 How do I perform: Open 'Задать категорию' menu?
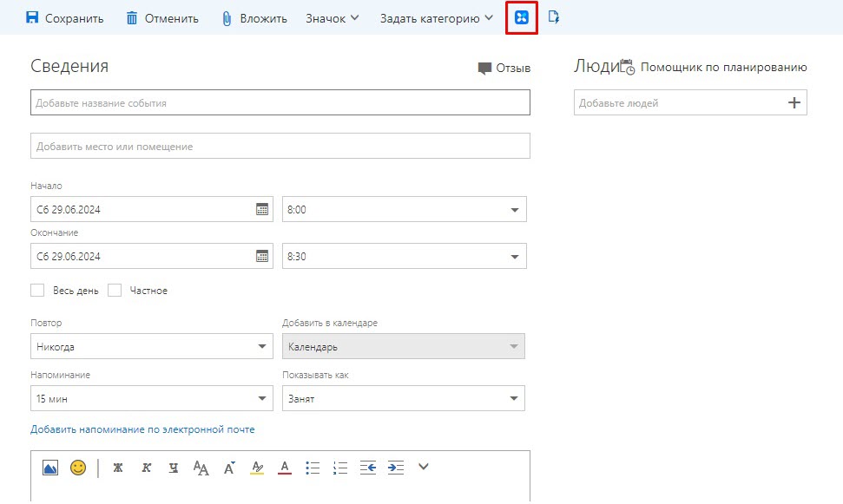(437, 18)
